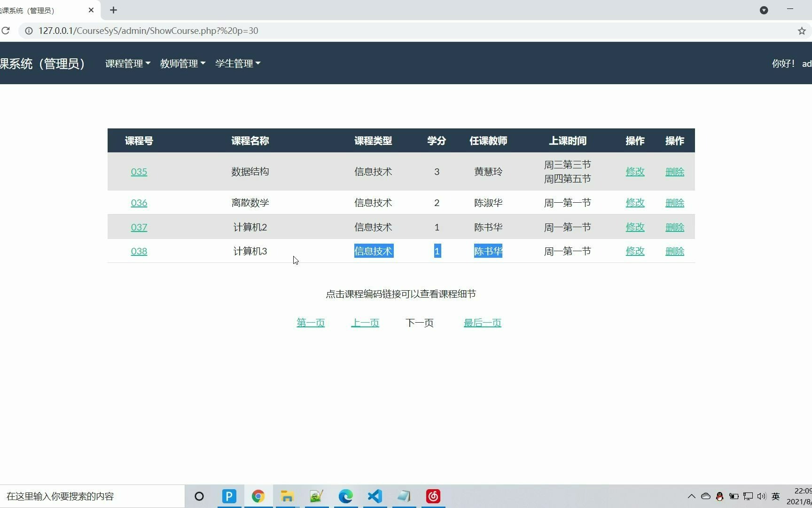Click 删除 for the 计算机2 course

click(x=675, y=227)
